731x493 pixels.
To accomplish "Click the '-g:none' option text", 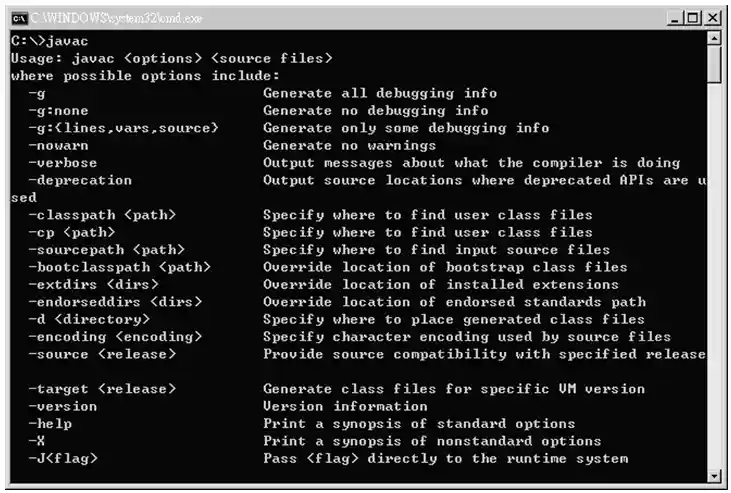I will [x=60, y=110].
